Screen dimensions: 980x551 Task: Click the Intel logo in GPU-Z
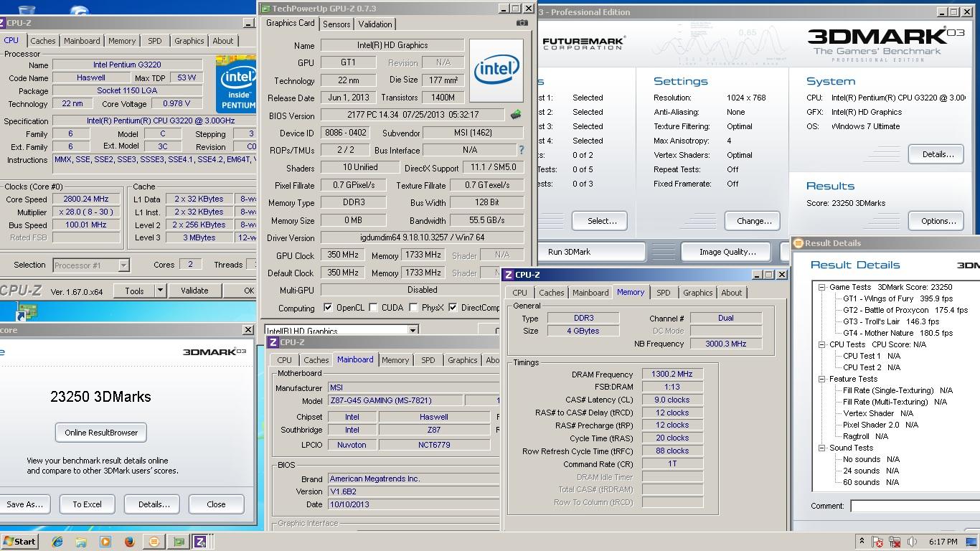click(496, 70)
